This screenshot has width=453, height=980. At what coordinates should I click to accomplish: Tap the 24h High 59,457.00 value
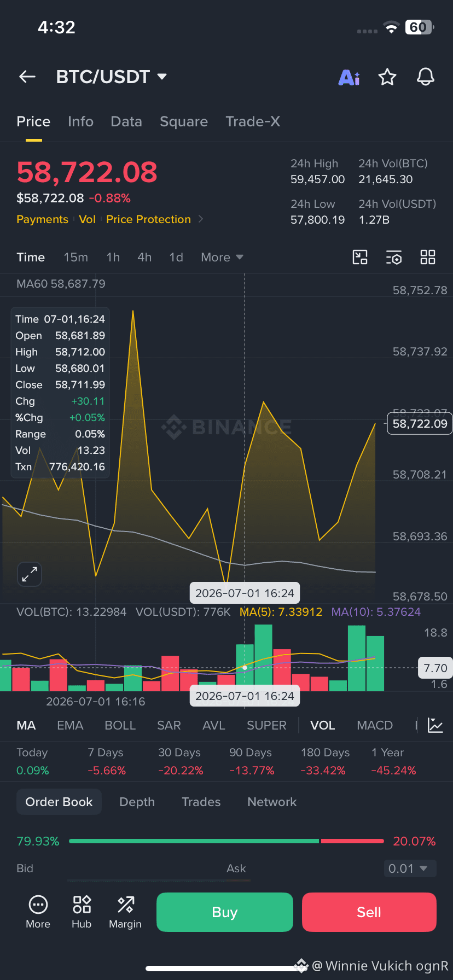[317, 179]
